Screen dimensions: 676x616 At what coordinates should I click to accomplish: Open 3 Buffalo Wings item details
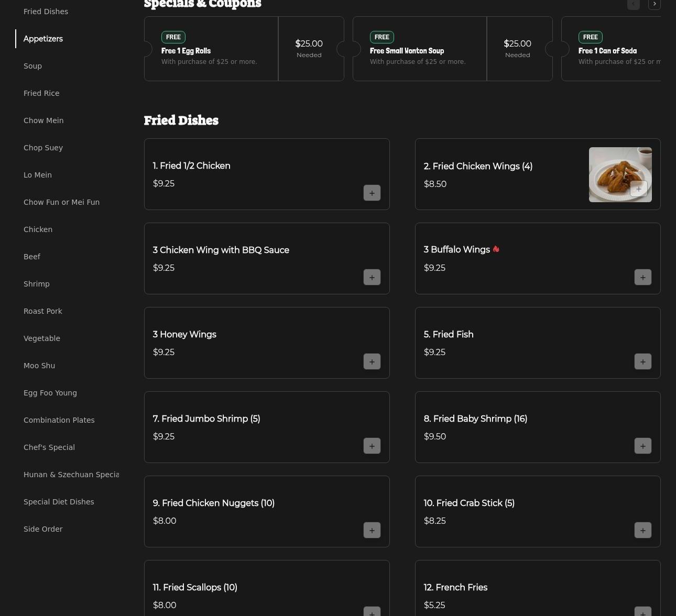(538, 259)
